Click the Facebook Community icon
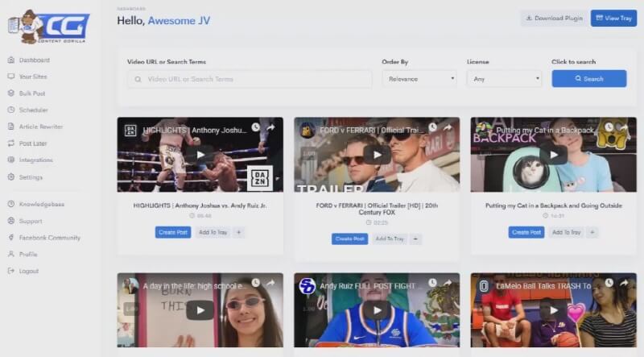The height and width of the screenshot is (357, 644). click(11, 238)
